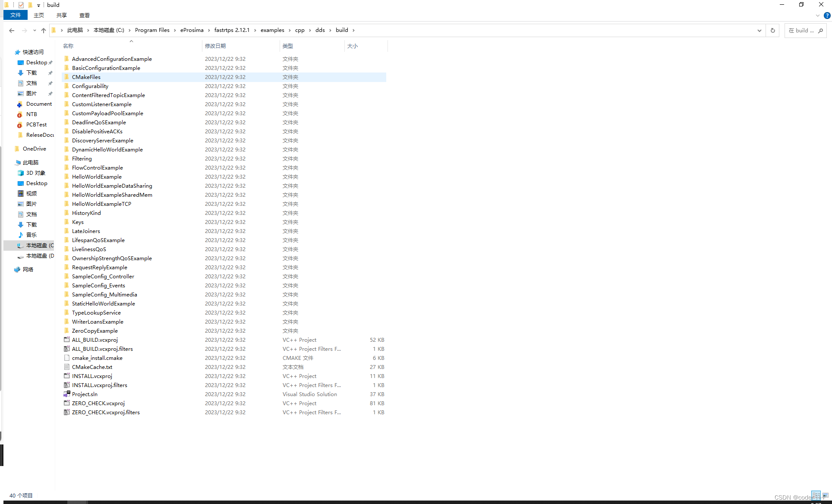The width and height of the screenshot is (832, 504).
Task: Open pinned Downloads (下载) in Quick access
Action: tap(32, 73)
